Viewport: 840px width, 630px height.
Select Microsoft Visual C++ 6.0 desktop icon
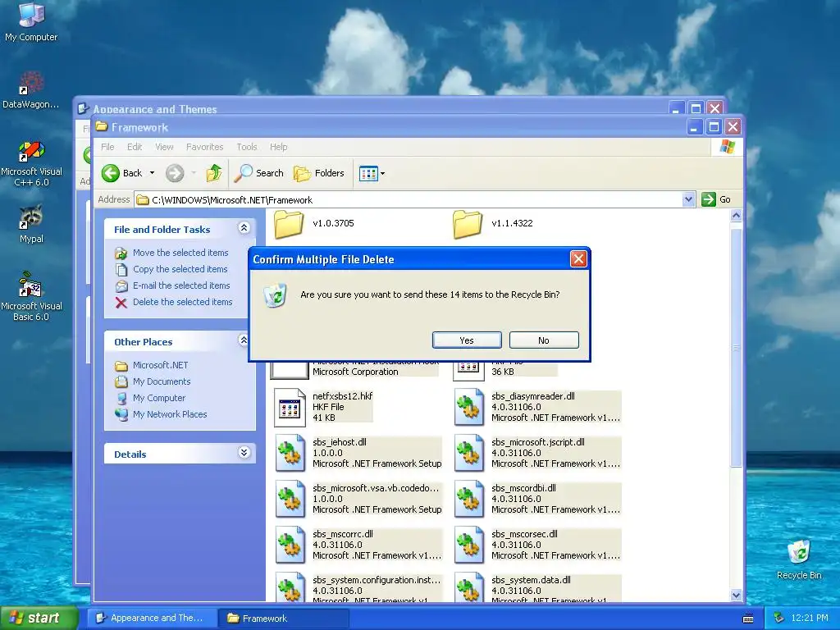coord(31,151)
